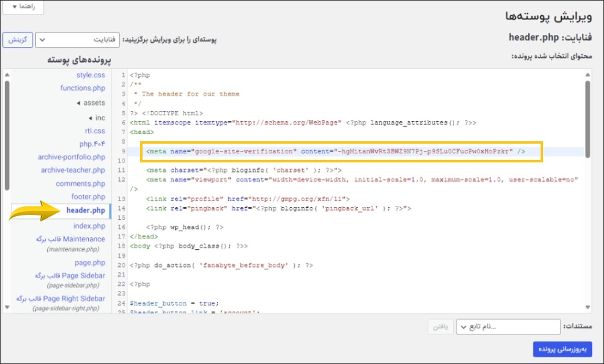This screenshot has width=604, height=364.
Task: Click link rel="pingback" line
Action: click(278, 208)
